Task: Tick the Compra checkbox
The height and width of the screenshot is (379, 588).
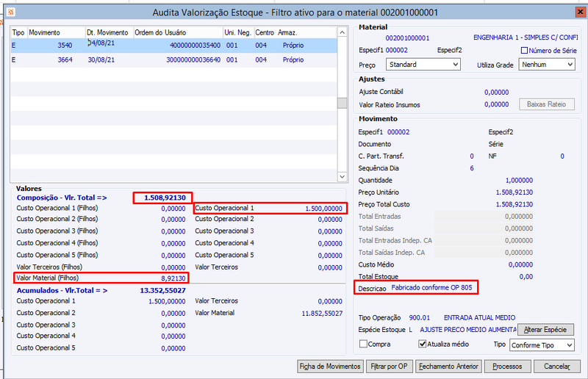Action: click(363, 344)
